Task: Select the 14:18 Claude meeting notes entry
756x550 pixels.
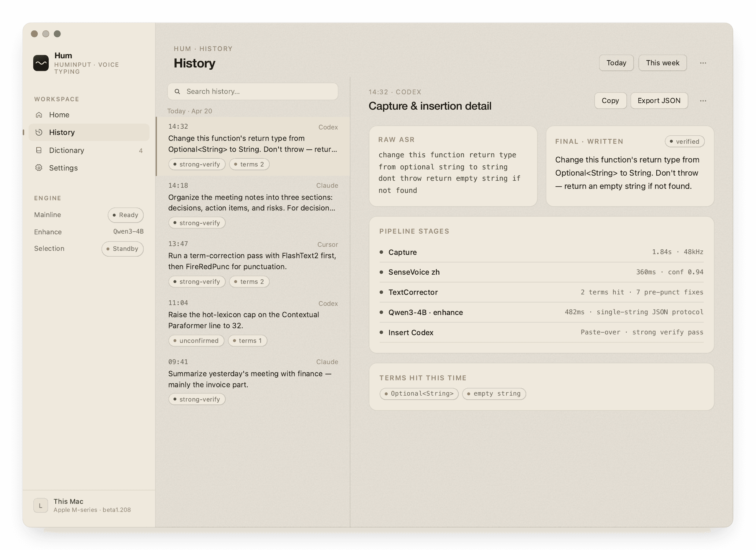Action: click(x=253, y=205)
